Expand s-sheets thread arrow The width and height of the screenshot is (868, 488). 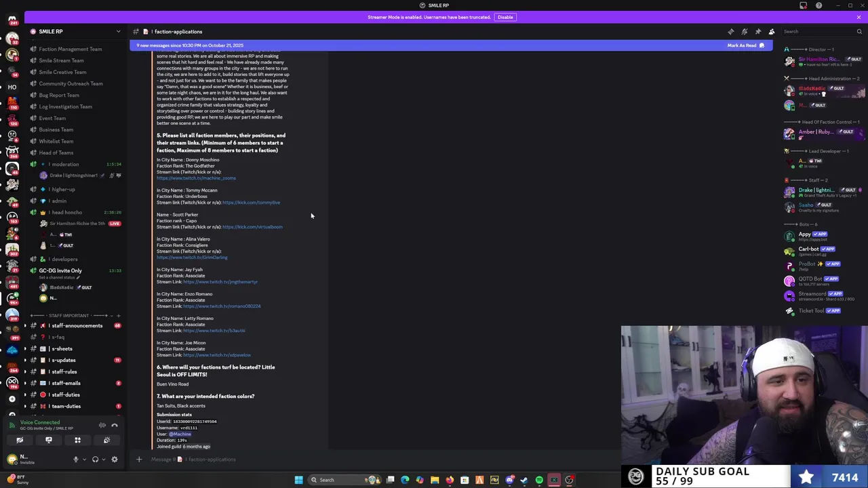point(25,349)
